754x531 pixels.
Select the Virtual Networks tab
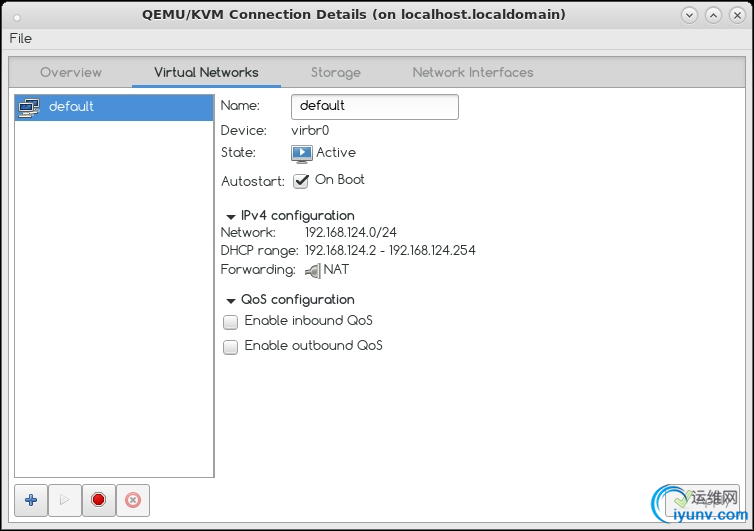click(x=206, y=73)
